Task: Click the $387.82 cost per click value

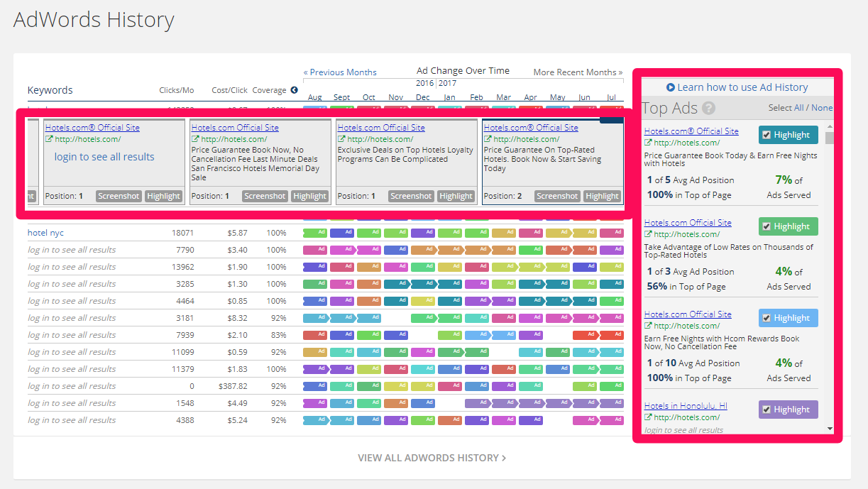Action: 233,386
